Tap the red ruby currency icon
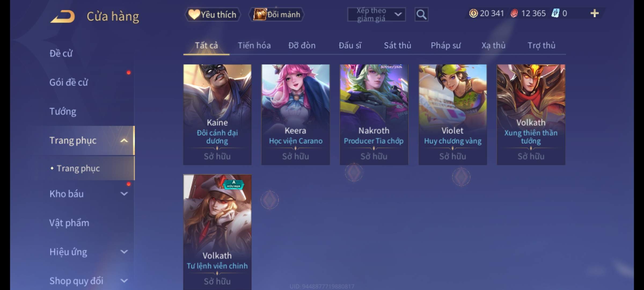The image size is (644, 290). [x=514, y=13]
